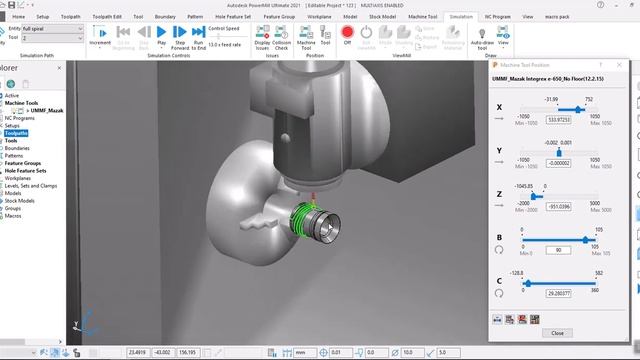Viewport: 640px width, 360px height.
Task: Select Macros in Explorer tree
Action: tap(13, 216)
